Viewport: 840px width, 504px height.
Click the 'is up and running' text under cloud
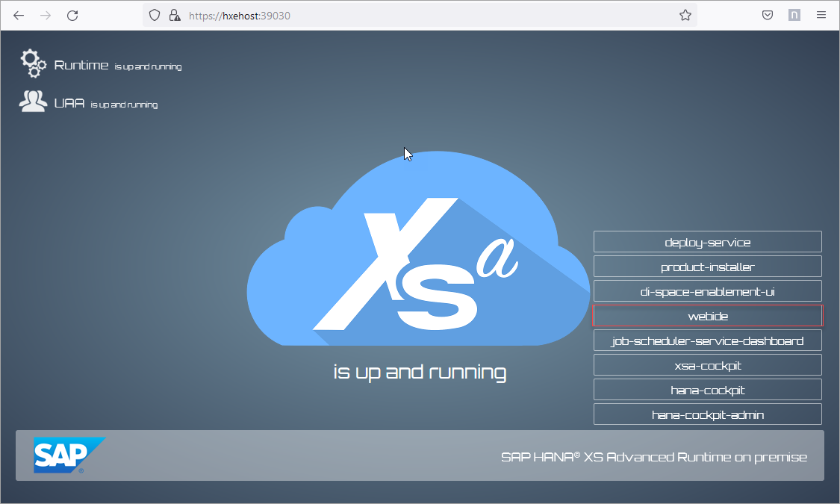[420, 373]
